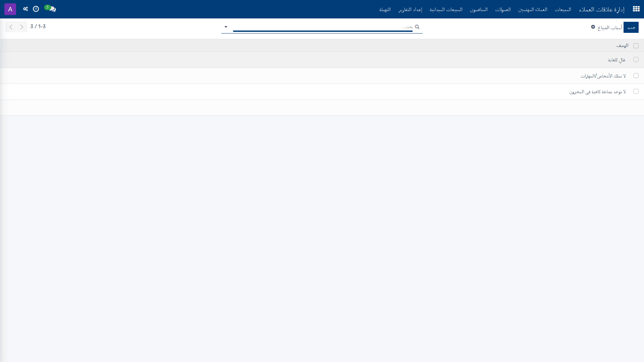Check the لا نملك الأشخاص/المهارات row checkbox
The image size is (644, 362).
[x=636, y=76]
